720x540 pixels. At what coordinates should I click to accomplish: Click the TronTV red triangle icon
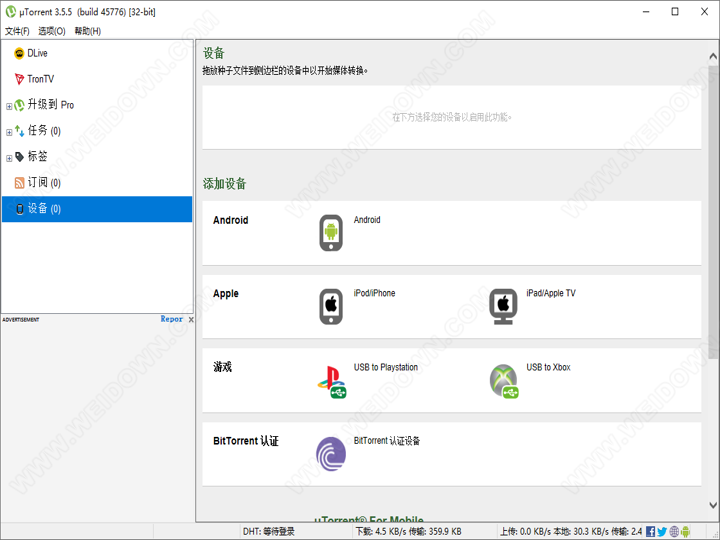[19, 79]
